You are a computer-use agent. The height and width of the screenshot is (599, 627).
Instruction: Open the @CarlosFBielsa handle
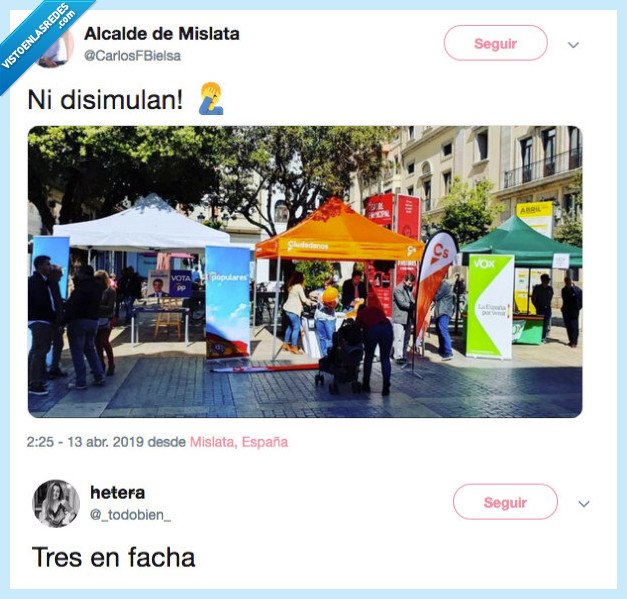coord(132,56)
